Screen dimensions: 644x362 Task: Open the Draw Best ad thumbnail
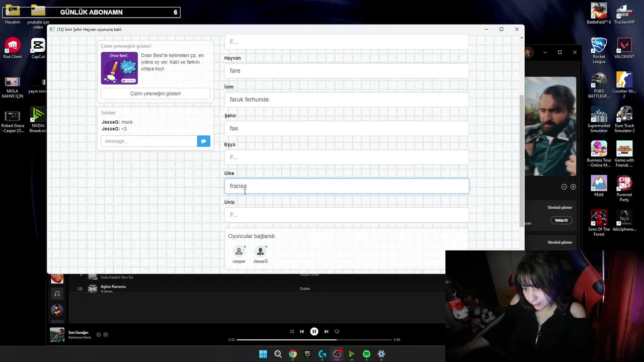click(119, 68)
